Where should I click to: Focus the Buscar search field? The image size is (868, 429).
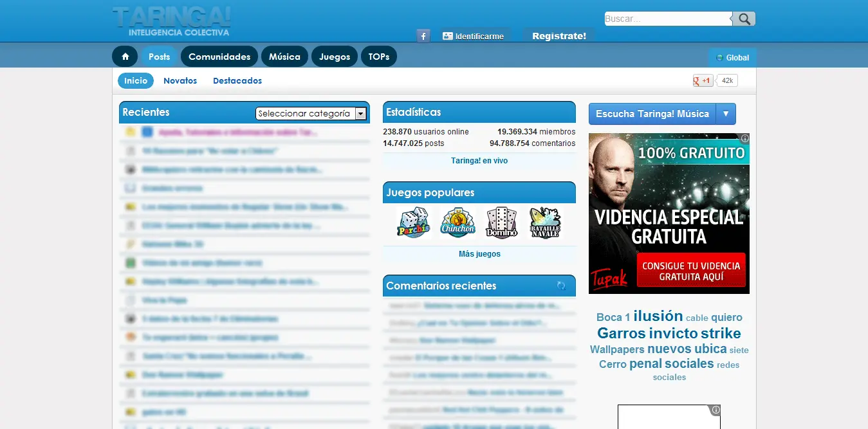click(x=668, y=19)
